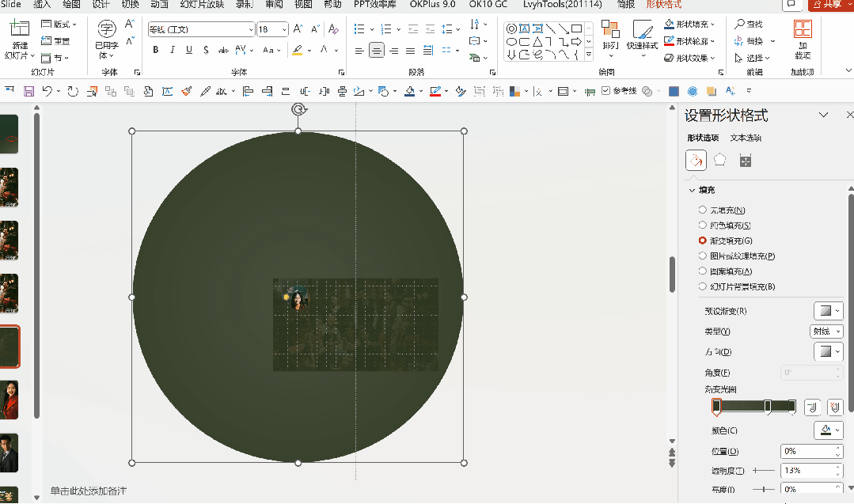854x504 pixels.
Task: Select the leftmost gradient stop marker
Action: (717, 407)
